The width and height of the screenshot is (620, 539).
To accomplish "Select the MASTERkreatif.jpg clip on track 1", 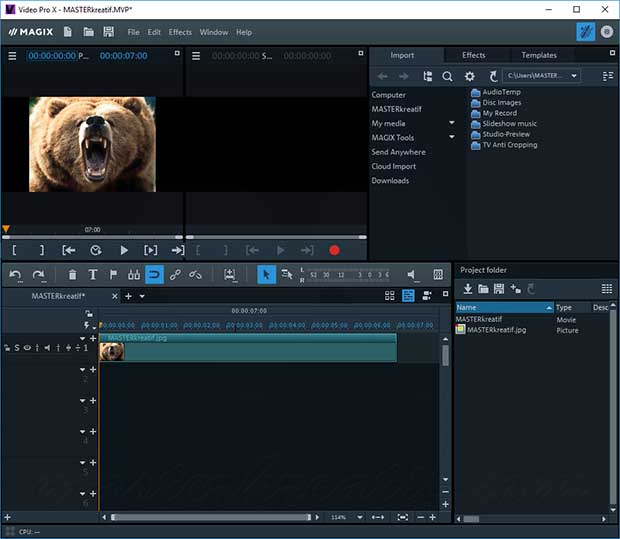I will coord(248,348).
